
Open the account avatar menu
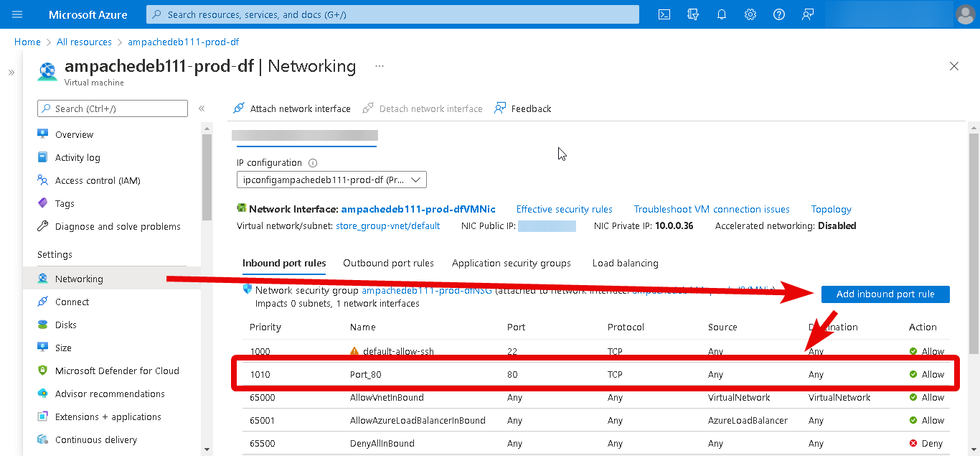click(x=966, y=14)
